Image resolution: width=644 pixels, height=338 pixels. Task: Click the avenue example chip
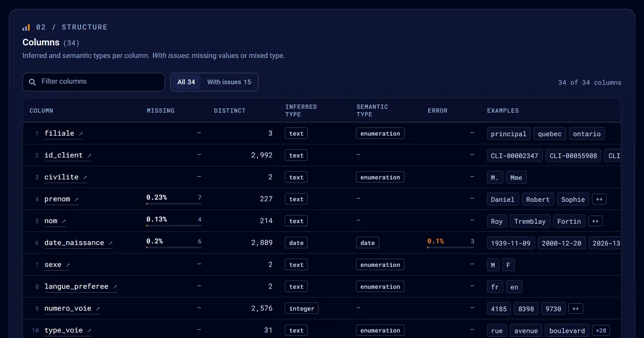[x=526, y=330]
